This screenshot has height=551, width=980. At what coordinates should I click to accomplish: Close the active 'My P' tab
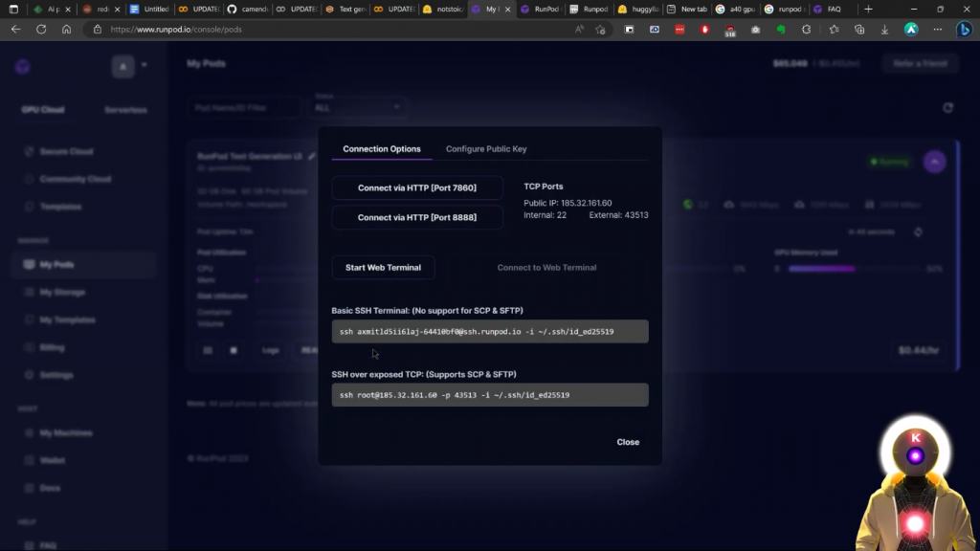coord(507,10)
